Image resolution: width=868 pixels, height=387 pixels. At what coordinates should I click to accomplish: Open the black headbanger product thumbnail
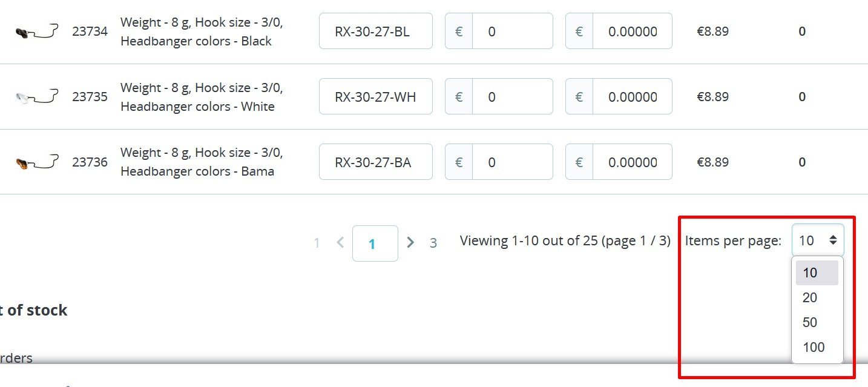37,31
